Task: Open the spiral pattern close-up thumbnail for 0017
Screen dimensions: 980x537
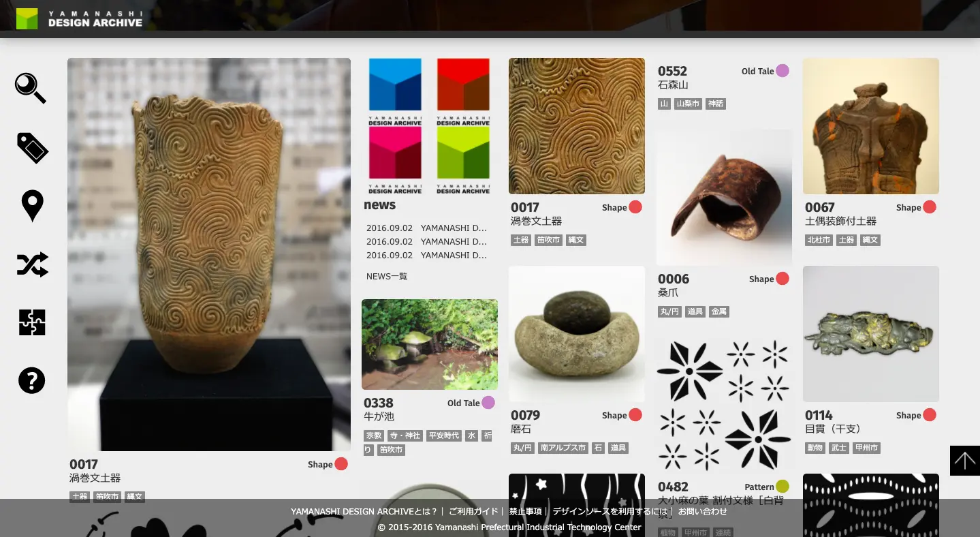Action: point(577,126)
